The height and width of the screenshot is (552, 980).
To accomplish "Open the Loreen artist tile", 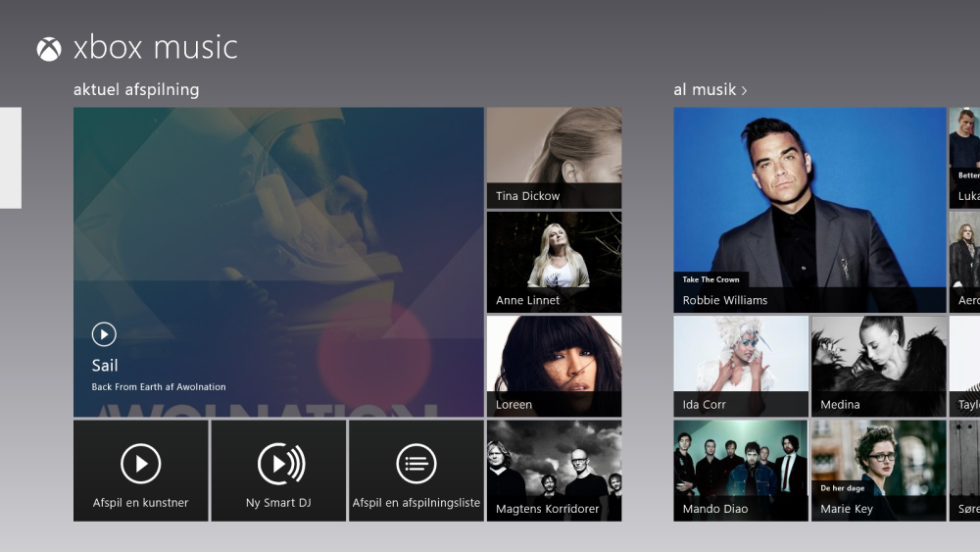I will [x=555, y=367].
